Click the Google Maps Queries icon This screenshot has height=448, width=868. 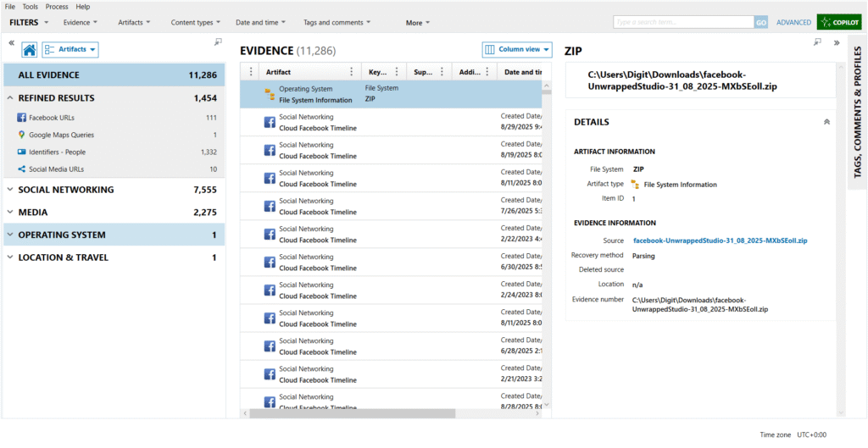21,135
